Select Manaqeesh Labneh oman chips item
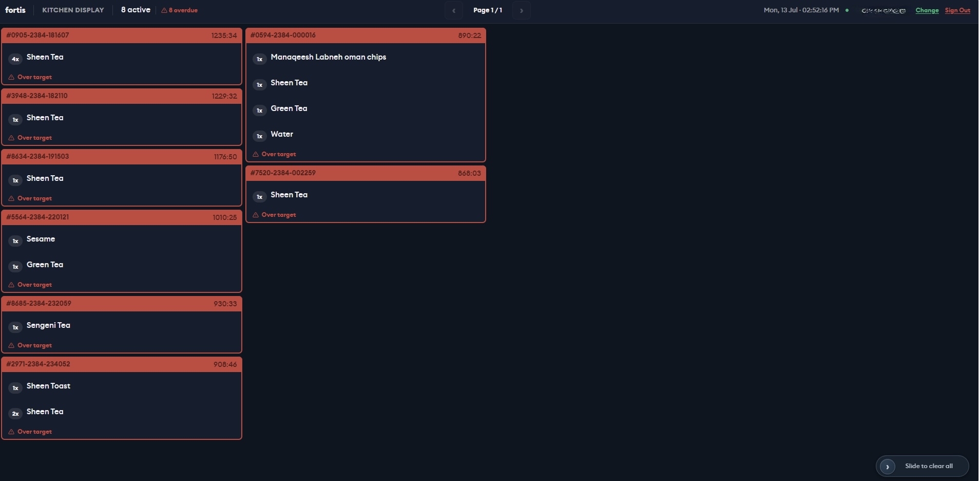The width and height of the screenshot is (980, 481). click(x=329, y=57)
